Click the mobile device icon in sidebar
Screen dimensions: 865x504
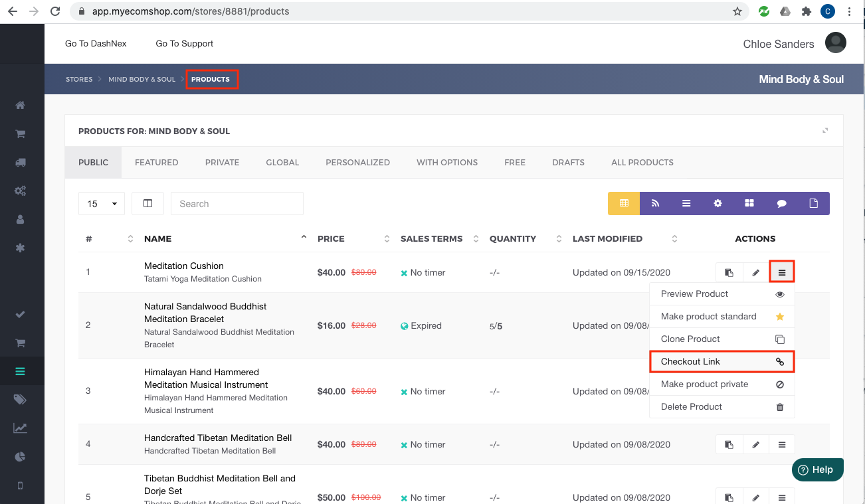tap(20, 485)
